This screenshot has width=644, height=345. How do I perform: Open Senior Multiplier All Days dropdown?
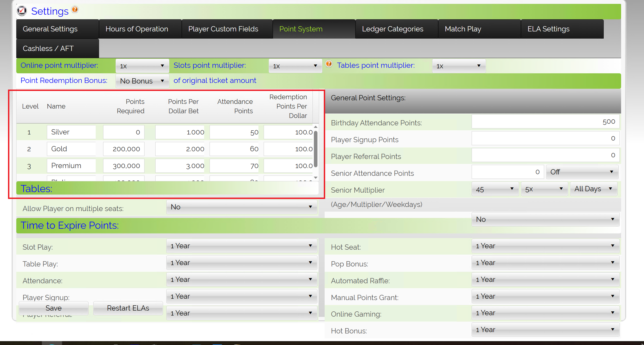[594, 189]
